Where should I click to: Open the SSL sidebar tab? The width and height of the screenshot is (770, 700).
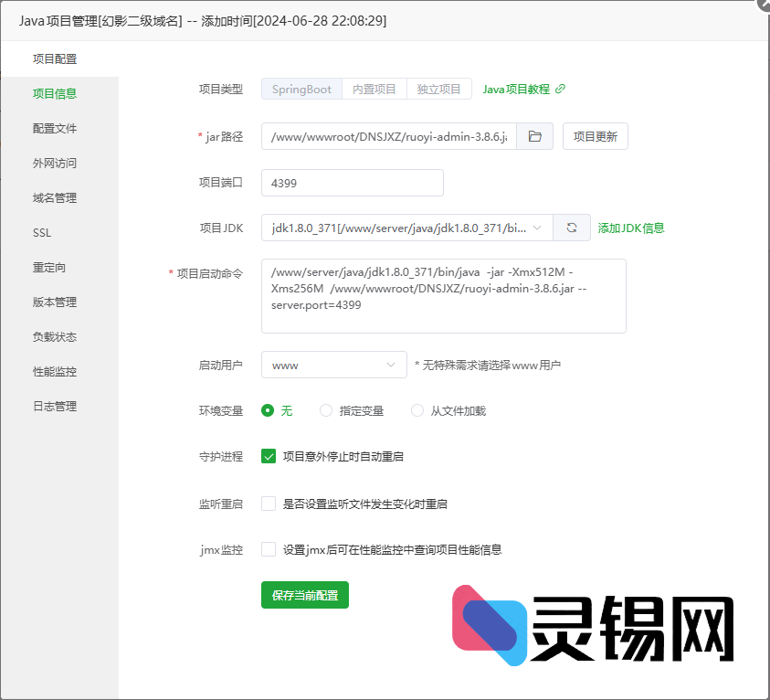click(x=42, y=233)
